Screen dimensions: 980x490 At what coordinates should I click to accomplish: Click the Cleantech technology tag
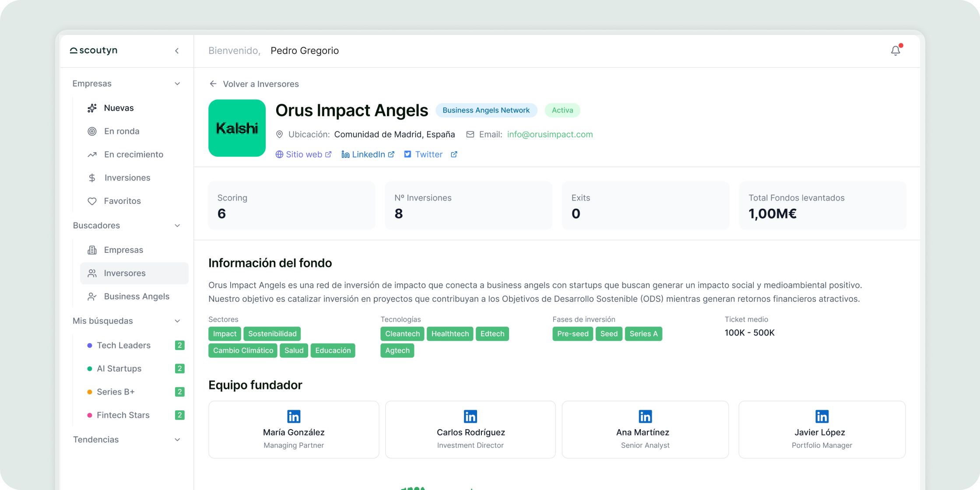point(402,334)
